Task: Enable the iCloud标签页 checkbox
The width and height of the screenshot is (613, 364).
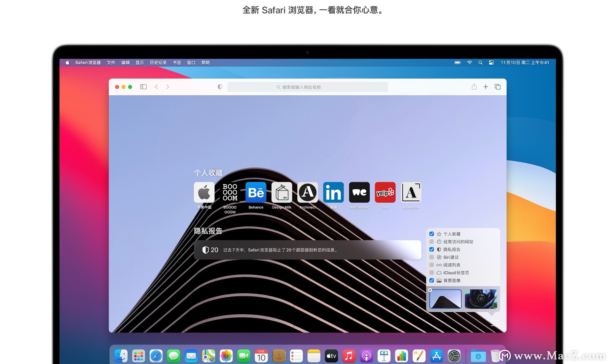Action: click(432, 273)
